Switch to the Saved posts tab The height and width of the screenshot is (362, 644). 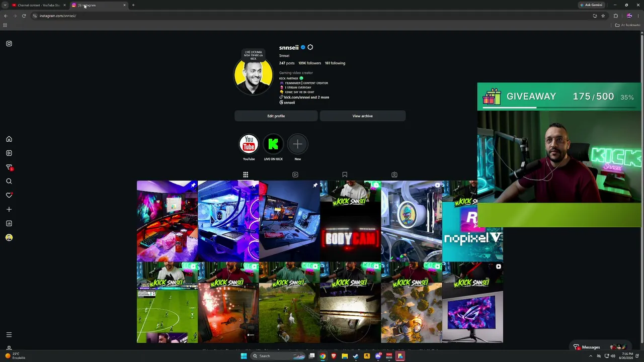pyautogui.click(x=345, y=175)
